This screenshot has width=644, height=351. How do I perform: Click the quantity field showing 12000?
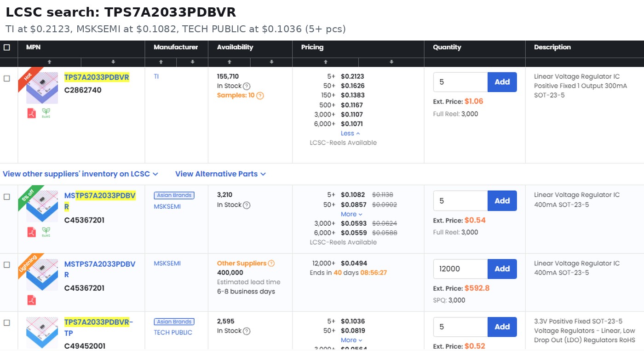click(460, 269)
